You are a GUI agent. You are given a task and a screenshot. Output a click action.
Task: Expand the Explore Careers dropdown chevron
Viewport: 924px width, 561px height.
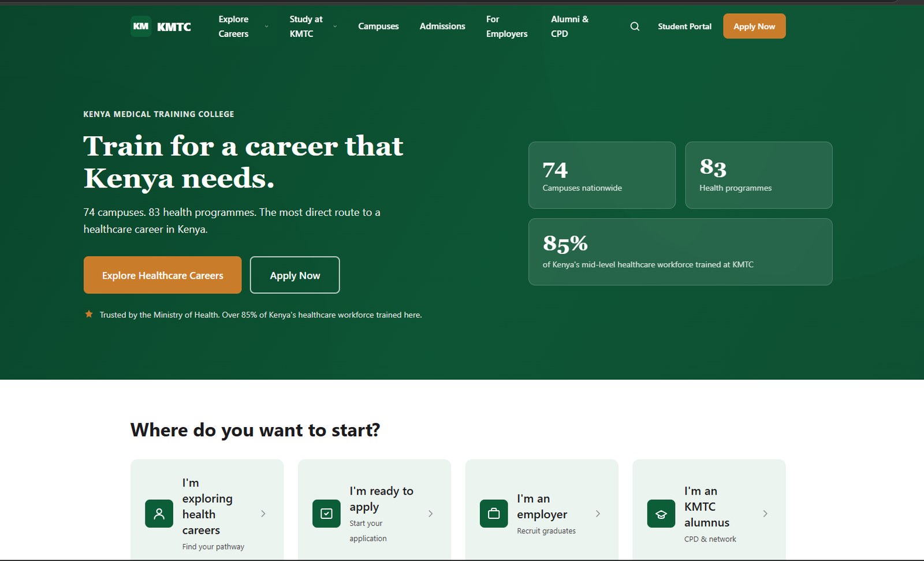point(266,27)
